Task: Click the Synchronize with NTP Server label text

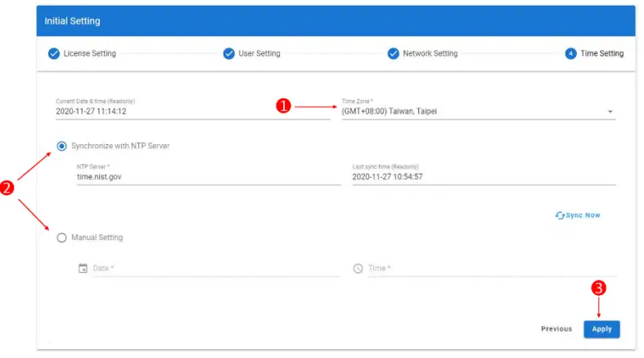Action: 120,146
